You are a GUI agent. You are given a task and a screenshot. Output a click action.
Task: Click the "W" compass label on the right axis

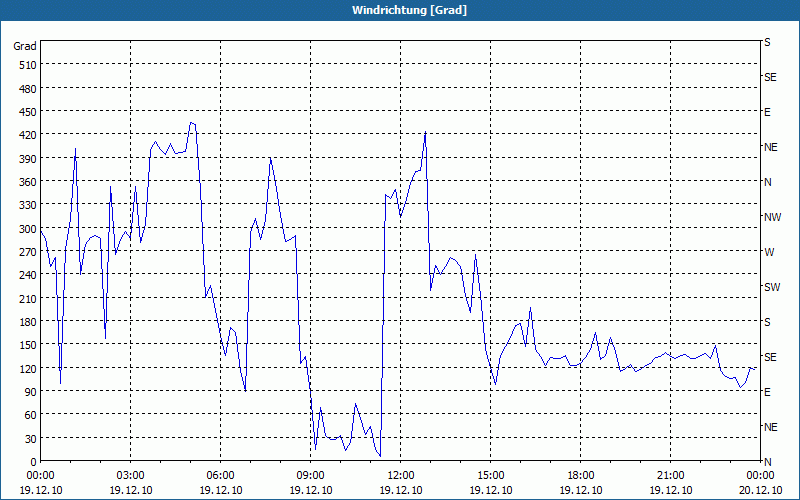[x=769, y=252]
